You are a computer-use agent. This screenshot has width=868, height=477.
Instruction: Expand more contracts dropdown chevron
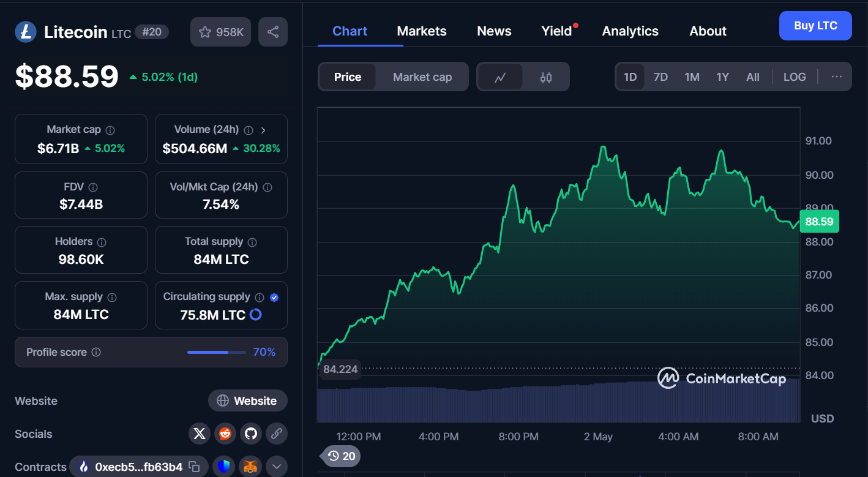pos(276,467)
